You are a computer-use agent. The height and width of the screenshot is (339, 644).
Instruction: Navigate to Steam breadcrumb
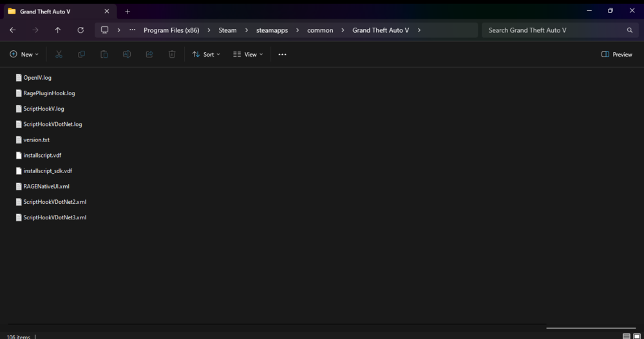(x=227, y=30)
